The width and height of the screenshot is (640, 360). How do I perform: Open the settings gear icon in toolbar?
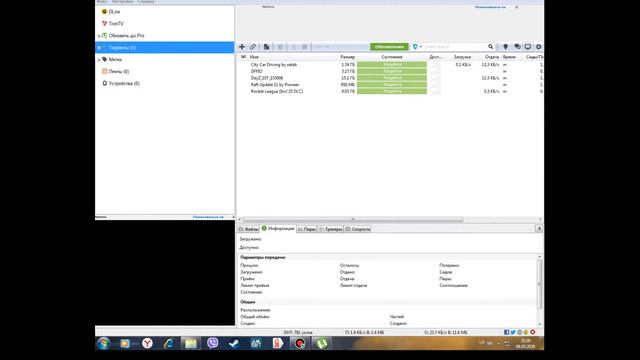click(538, 47)
